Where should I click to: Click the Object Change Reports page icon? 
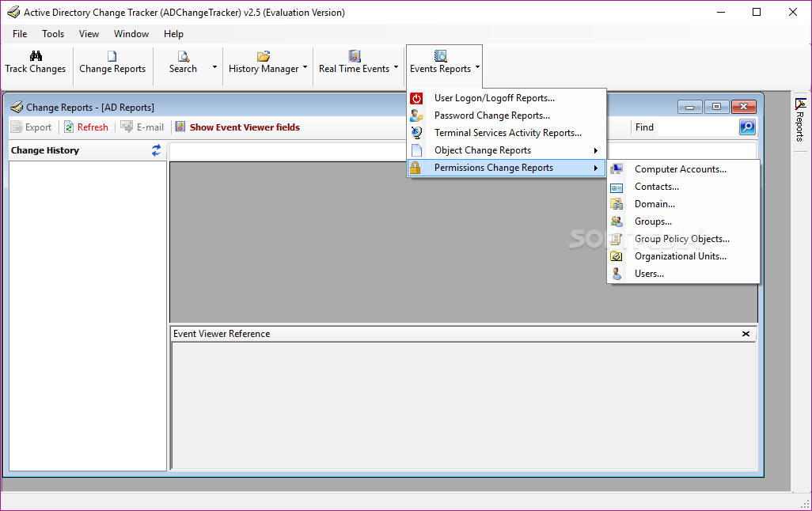[x=416, y=150]
